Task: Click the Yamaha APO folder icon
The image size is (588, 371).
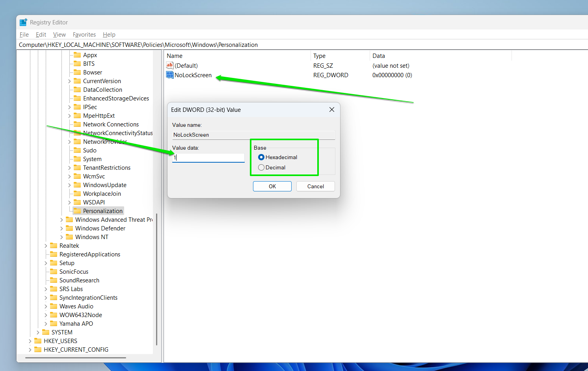Action: [54, 324]
